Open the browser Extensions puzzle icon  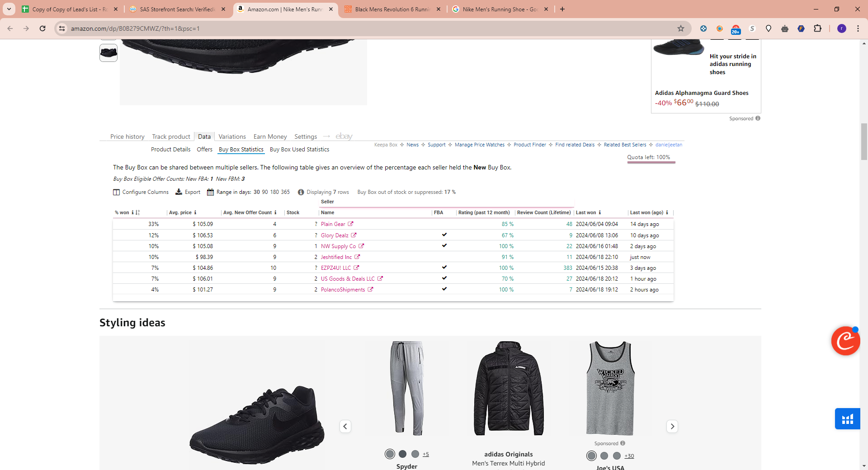pos(817,28)
